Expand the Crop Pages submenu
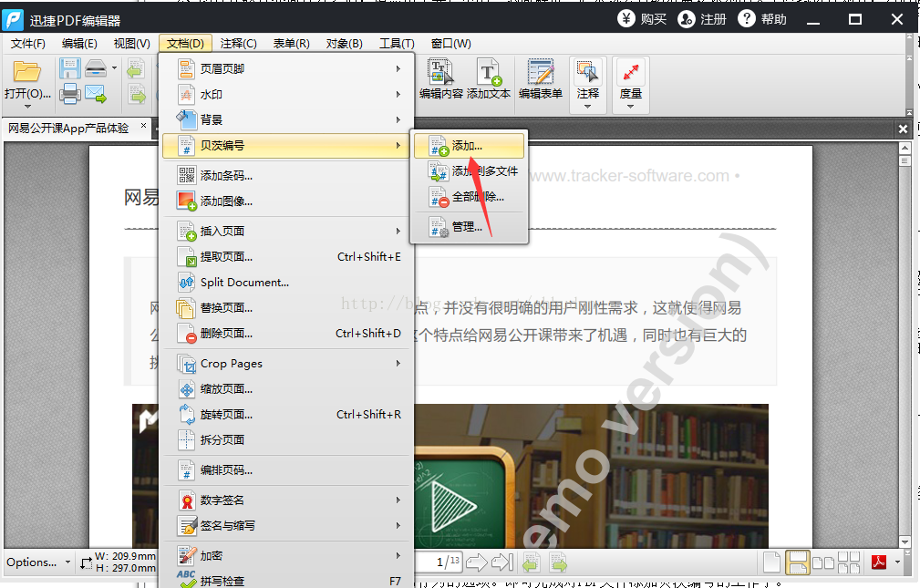Screen dimensions: 920x588 pos(287,363)
